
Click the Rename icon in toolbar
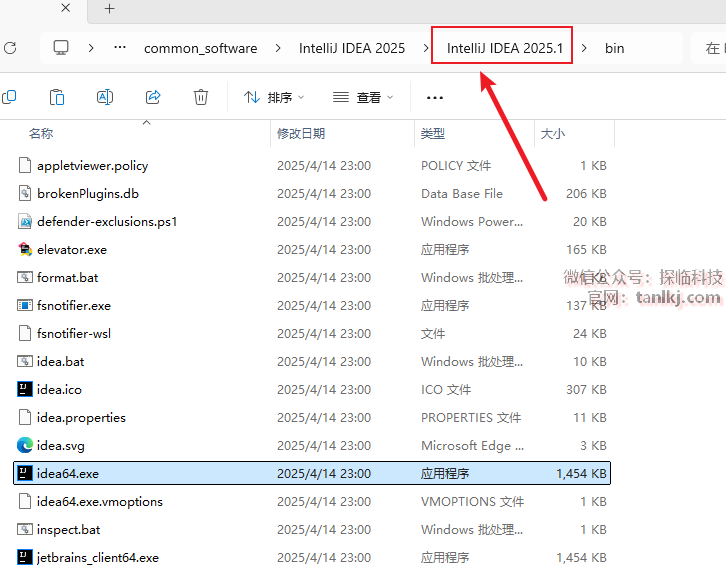pyautogui.click(x=105, y=97)
